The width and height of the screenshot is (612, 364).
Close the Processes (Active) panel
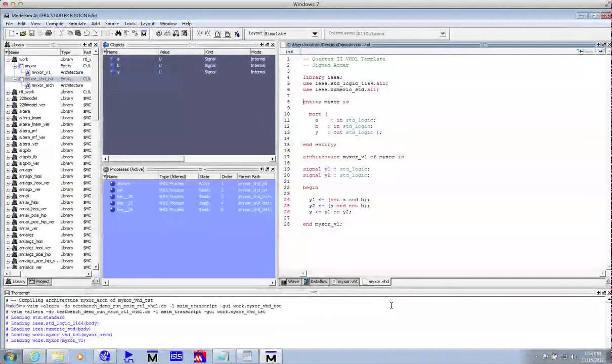pyautogui.click(x=273, y=169)
